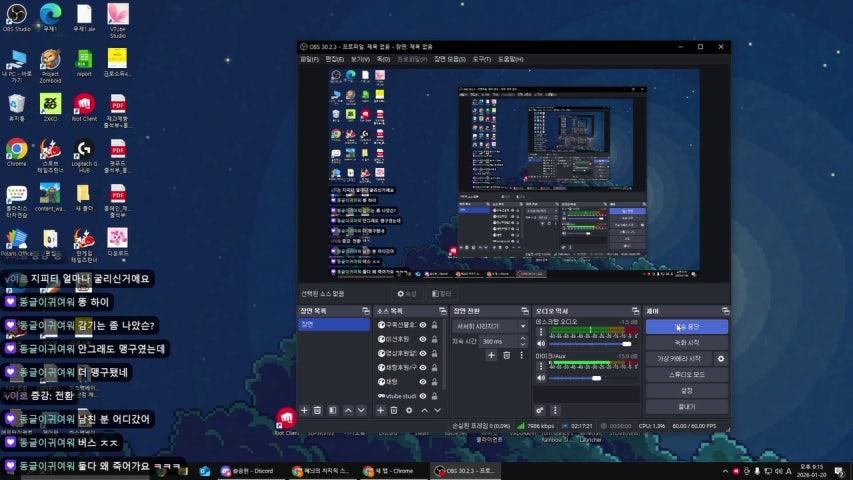
Task: Delete the selected scene transition
Action: (x=506, y=355)
